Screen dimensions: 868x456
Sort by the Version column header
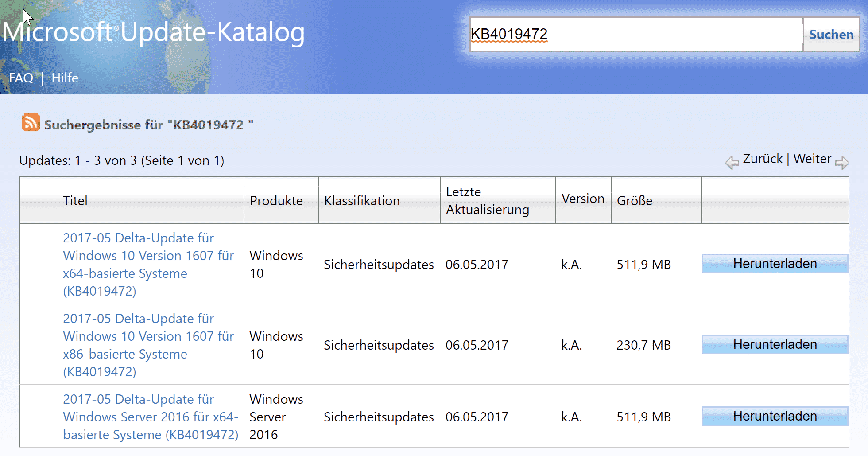tap(583, 199)
